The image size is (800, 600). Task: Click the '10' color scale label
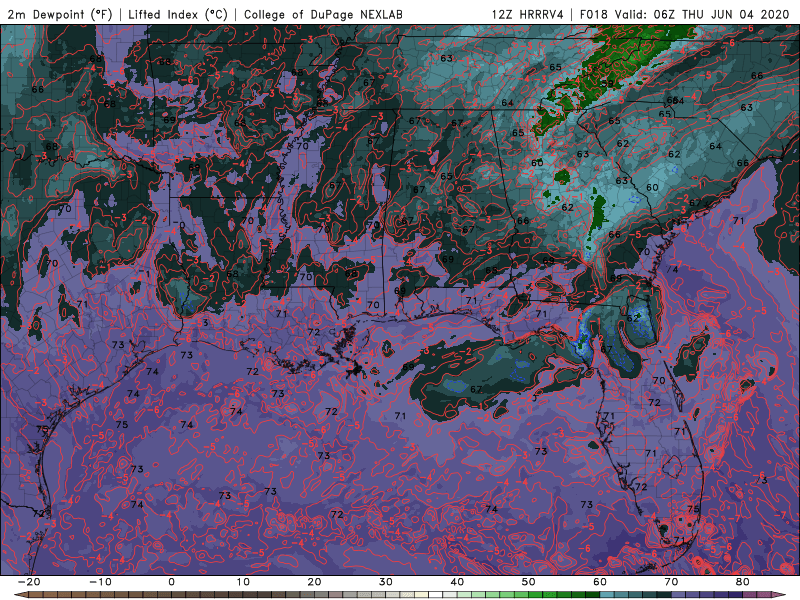[243, 582]
